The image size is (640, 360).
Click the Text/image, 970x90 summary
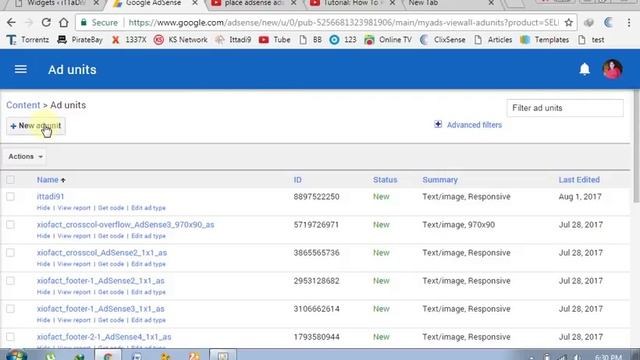click(458, 224)
